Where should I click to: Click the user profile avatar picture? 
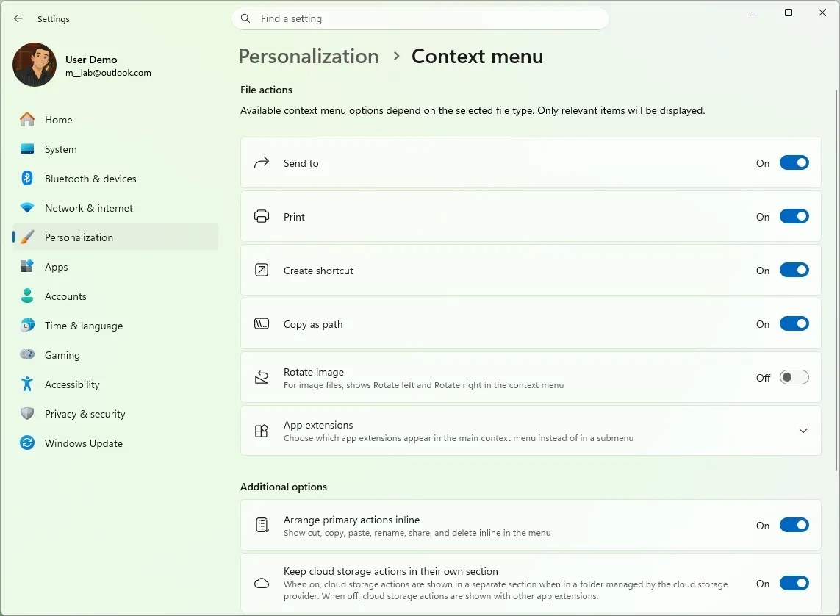(35, 65)
